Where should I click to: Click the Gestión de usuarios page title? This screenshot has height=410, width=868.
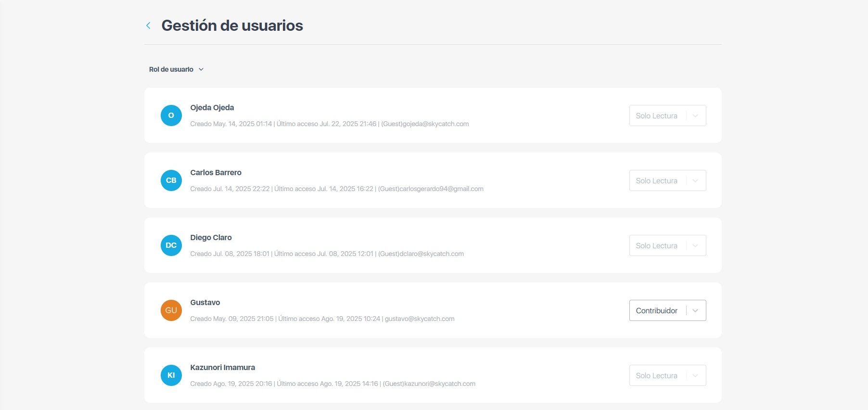(232, 26)
